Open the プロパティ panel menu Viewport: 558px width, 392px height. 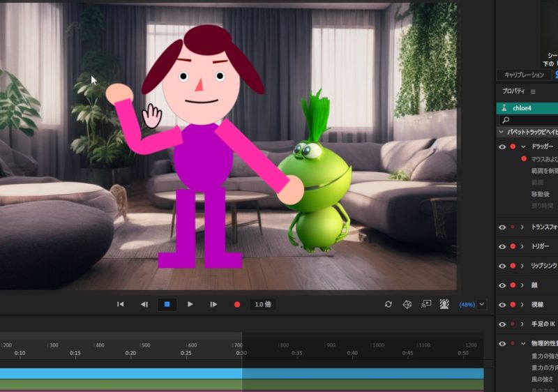[534, 91]
